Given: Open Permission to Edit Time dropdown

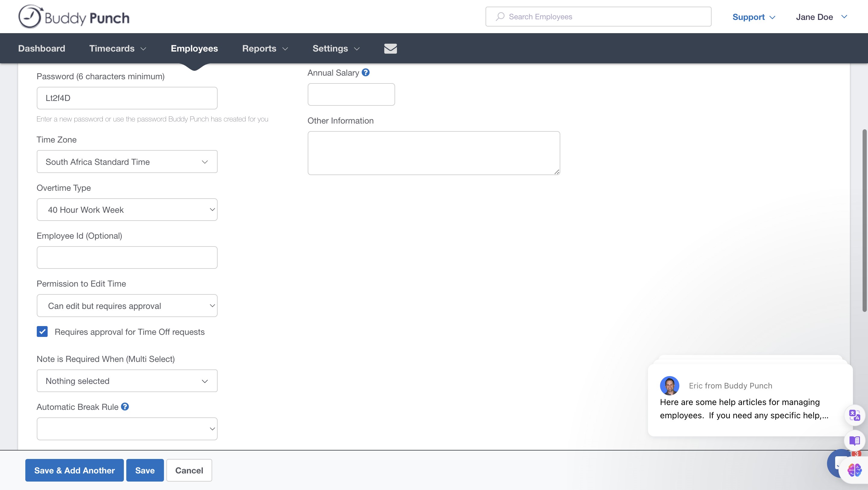Looking at the screenshot, I should click(x=127, y=306).
